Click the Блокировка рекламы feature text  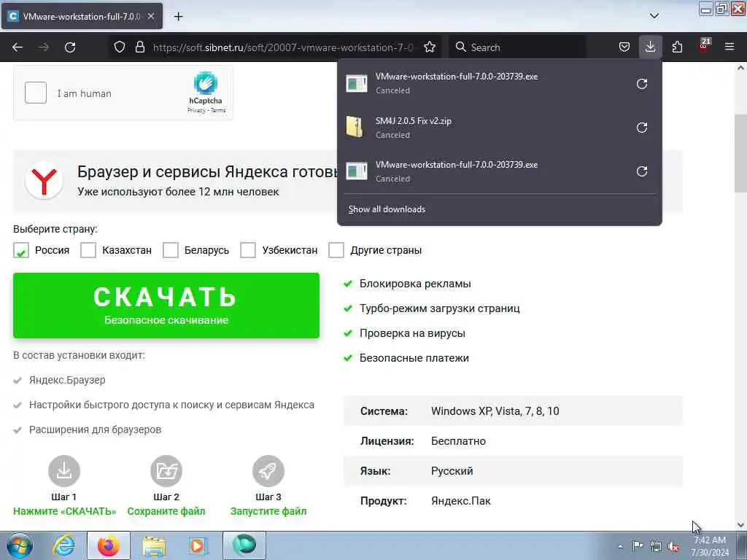[x=415, y=284]
